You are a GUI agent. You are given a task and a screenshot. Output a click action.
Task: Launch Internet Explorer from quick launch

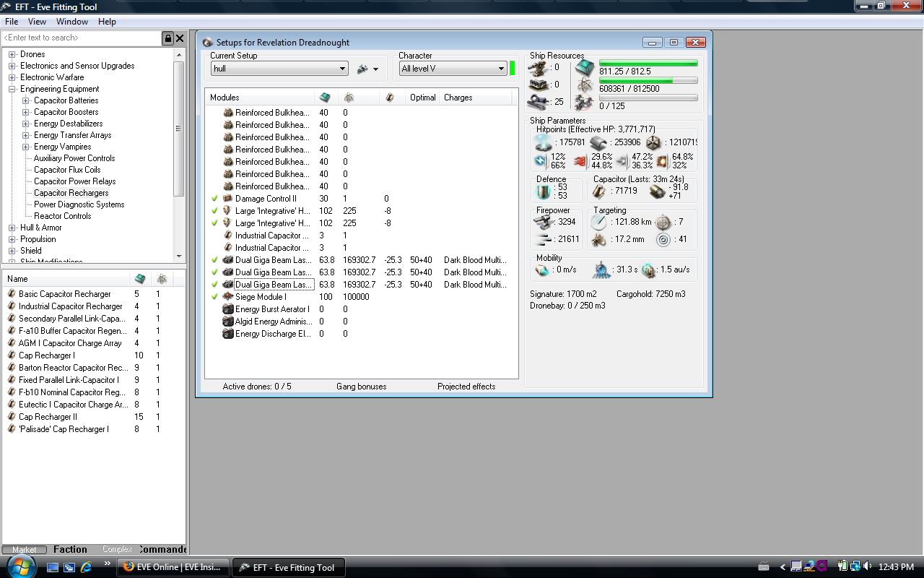click(x=85, y=567)
